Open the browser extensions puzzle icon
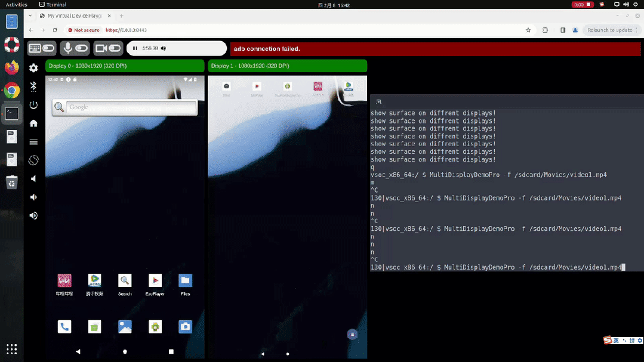This screenshot has width=644, height=362. [545, 30]
